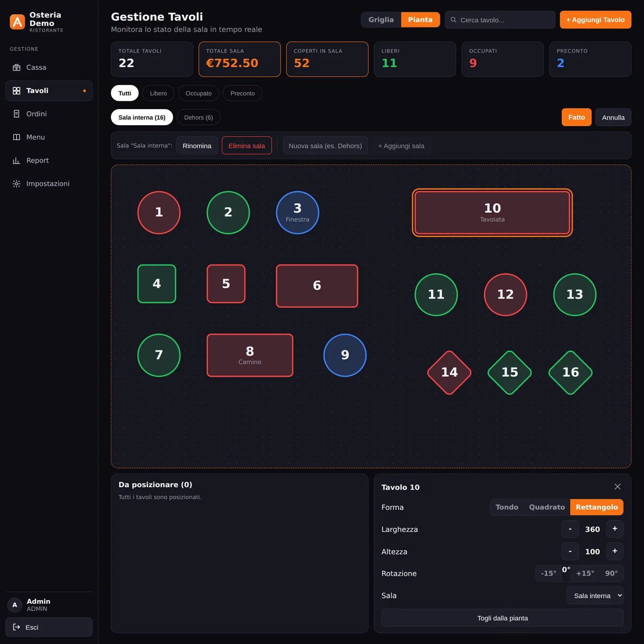Click Togli dalla pianta button

pos(502,618)
